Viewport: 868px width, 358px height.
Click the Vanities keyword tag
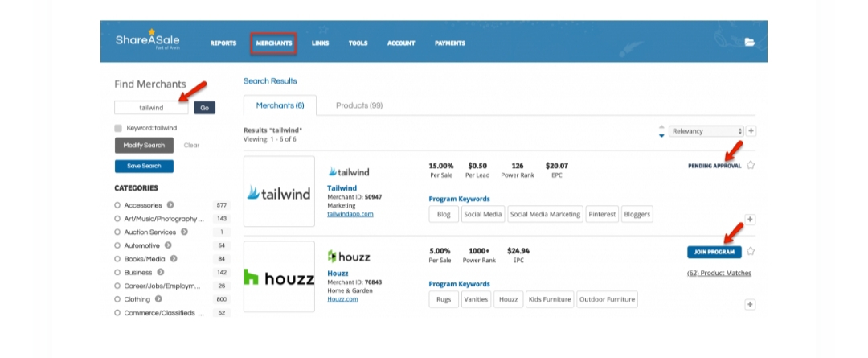pyautogui.click(x=476, y=299)
